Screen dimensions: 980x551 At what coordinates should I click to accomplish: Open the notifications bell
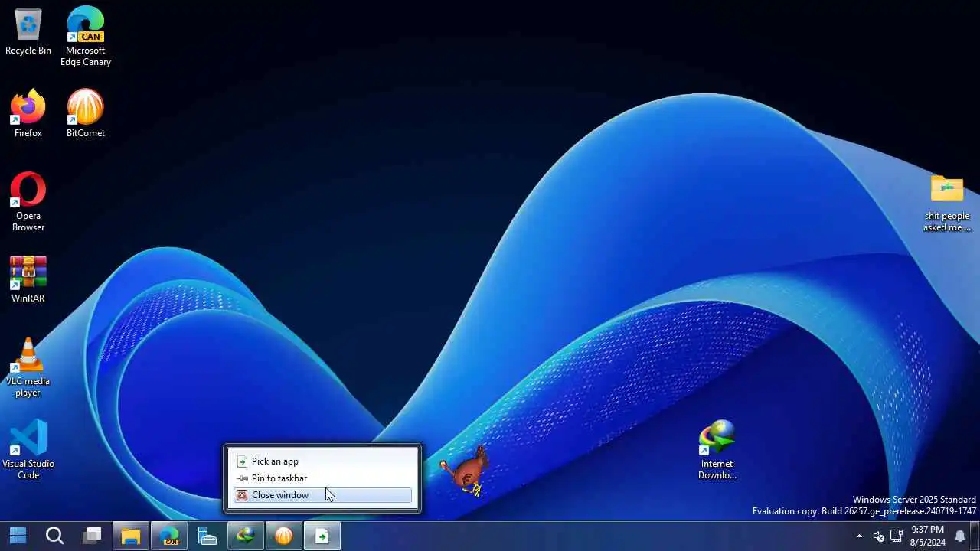pyautogui.click(x=960, y=536)
